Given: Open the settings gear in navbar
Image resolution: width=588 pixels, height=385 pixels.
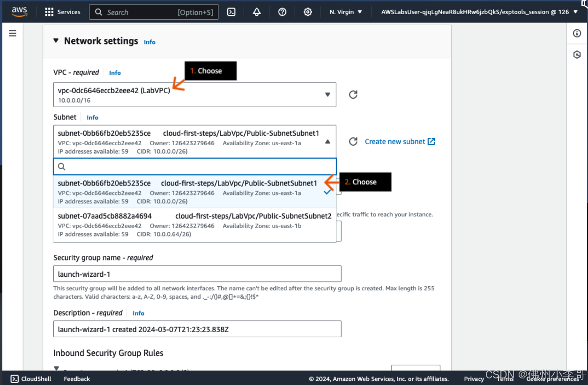Looking at the screenshot, I should (307, 12).
